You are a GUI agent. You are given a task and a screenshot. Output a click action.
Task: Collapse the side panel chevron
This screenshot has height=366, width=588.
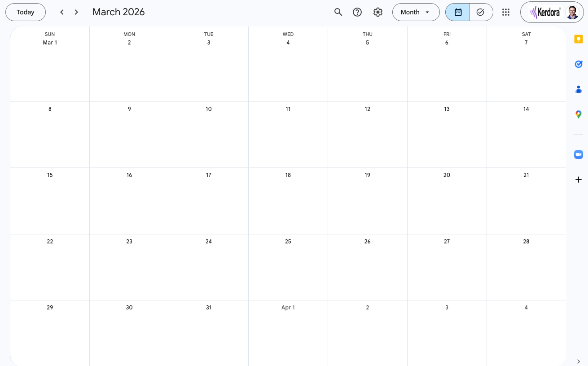pyautogui.click(x=579, y=361)
